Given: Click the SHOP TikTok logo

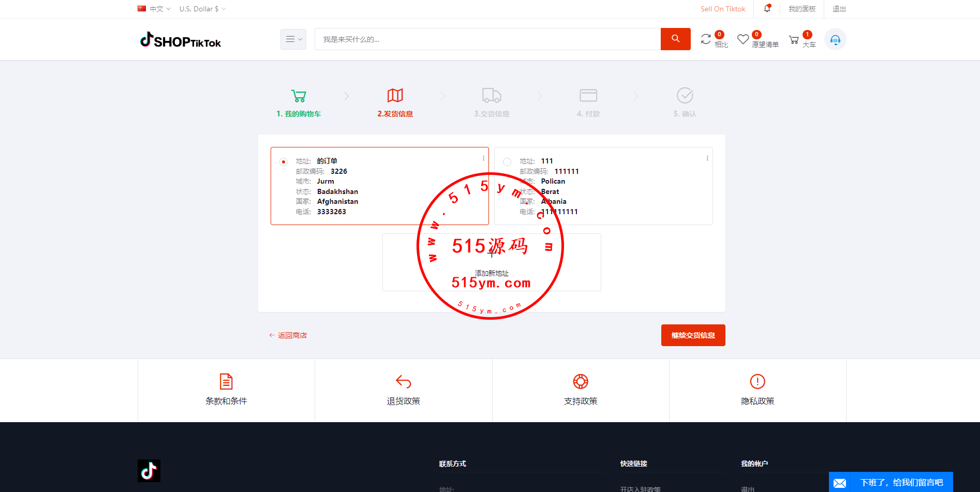Looking at the screenshot, I should [x=181, y=40].
